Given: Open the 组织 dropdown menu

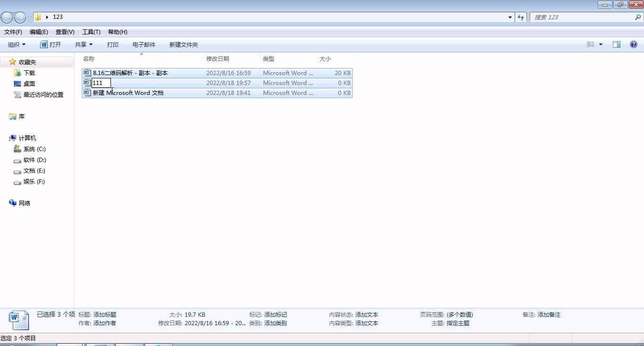Looking at the screenshot, I should (17, 44).
